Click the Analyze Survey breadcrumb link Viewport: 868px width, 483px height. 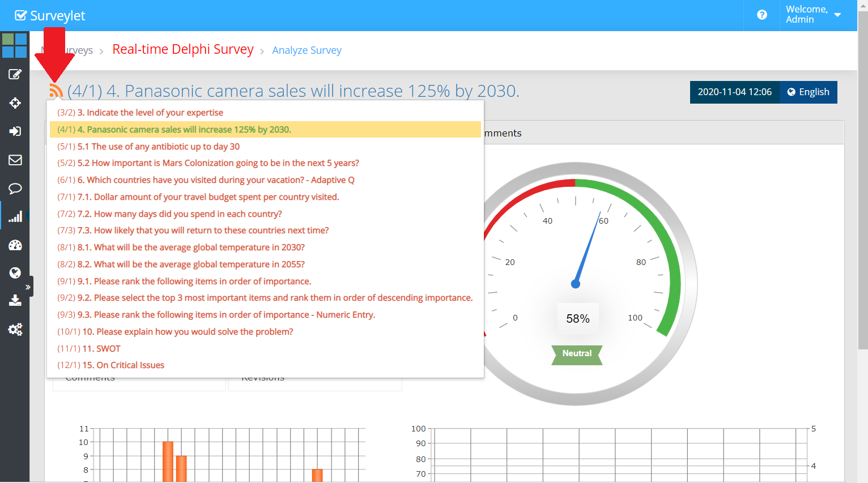(307, 50)
